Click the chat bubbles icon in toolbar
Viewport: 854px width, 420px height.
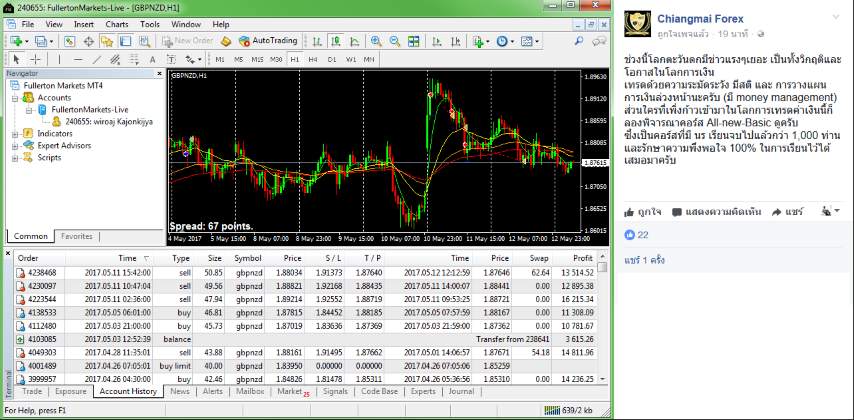click(x=599, y=41)
